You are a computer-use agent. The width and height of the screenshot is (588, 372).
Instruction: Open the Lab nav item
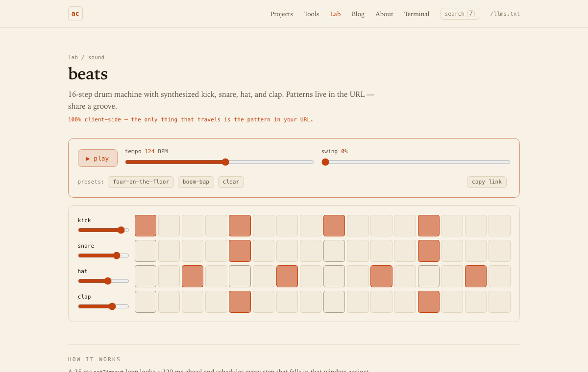click(x=335, y=14)
